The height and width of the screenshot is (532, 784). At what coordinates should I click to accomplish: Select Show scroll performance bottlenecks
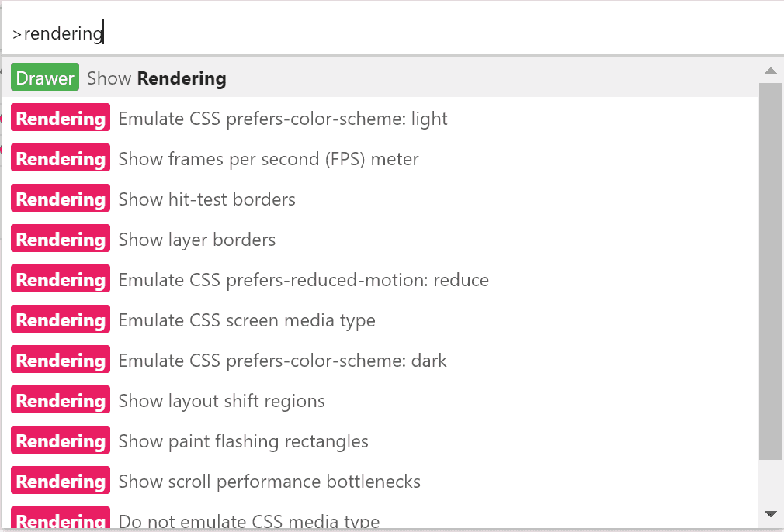(x=269, y=482)
